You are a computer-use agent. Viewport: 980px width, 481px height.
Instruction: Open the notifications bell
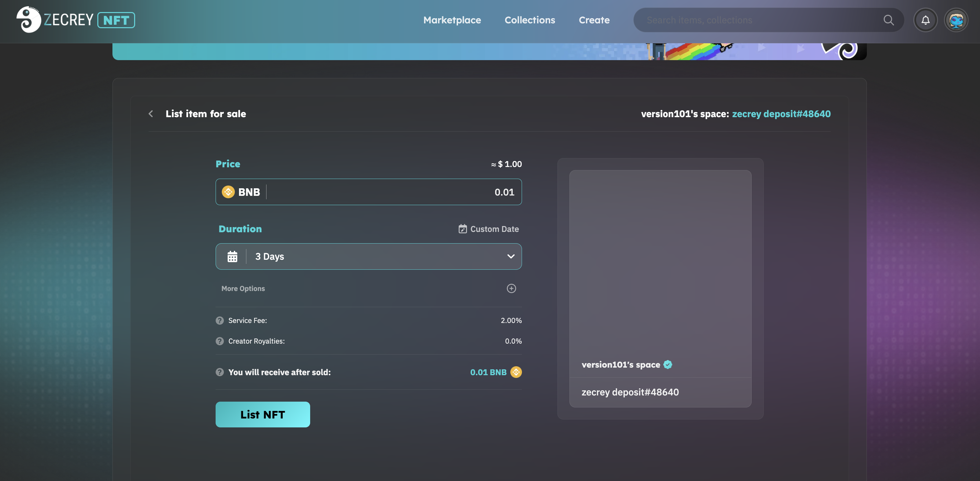point(925,20)
